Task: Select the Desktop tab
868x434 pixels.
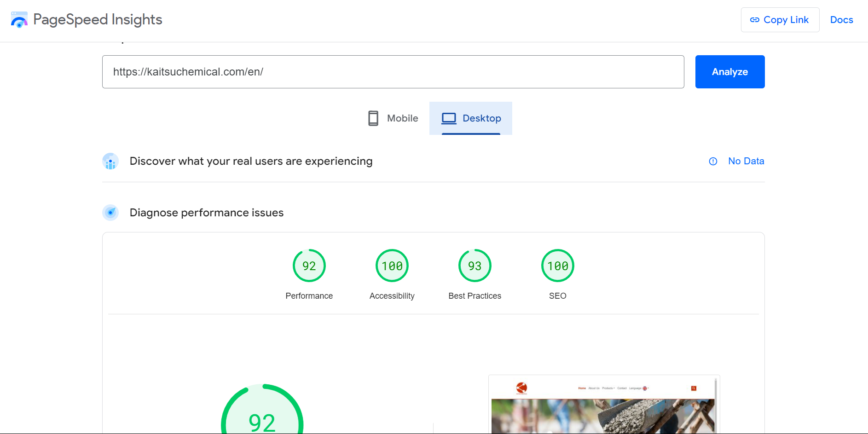Action: pyautogui.click(x=471, y=118)
